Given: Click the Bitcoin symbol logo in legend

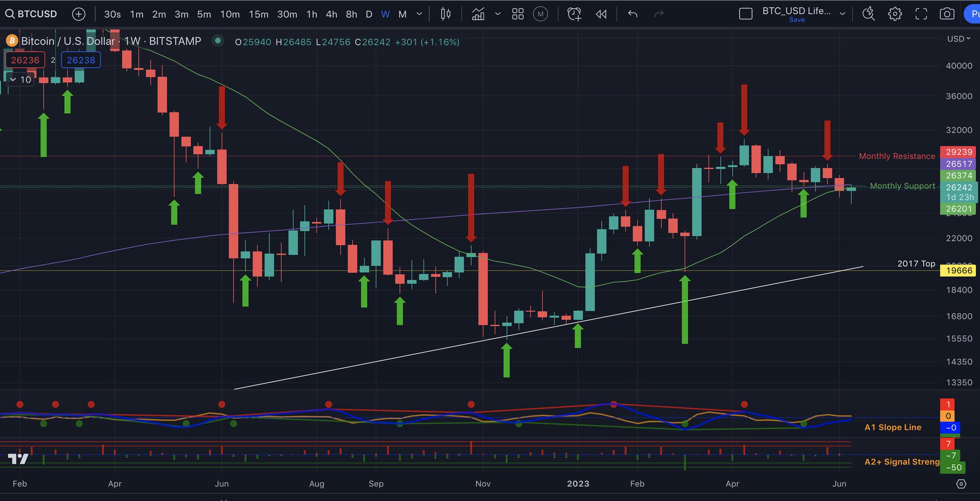Looking at the screenshot, I should pyautogui.click(x=11, y=41).
